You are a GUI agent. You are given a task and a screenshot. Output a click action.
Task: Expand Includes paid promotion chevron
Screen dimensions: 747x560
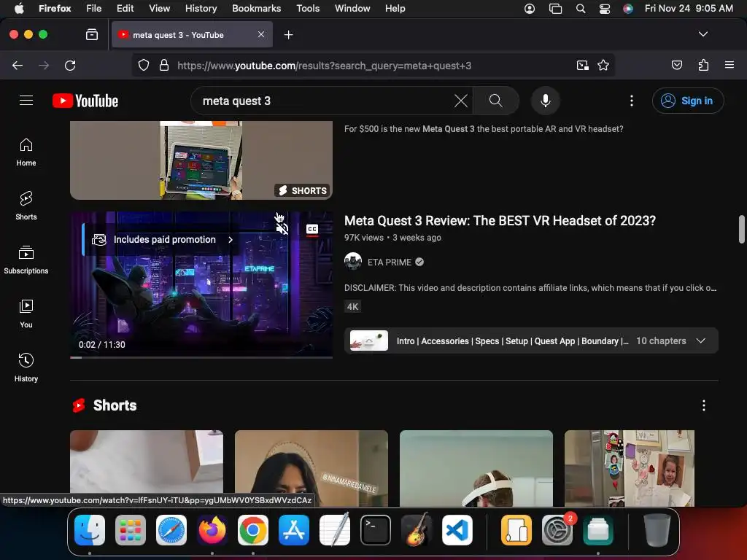click(x=231, y=239)
